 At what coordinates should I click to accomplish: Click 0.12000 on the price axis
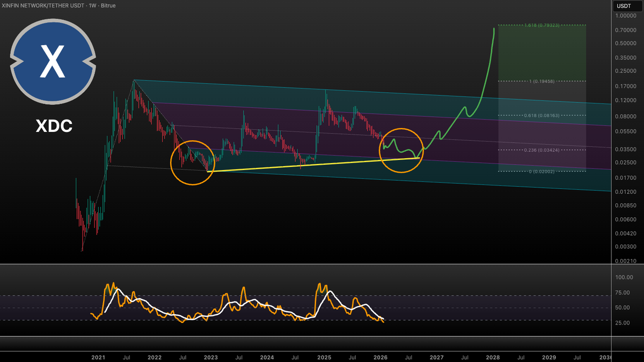[626, 100]
